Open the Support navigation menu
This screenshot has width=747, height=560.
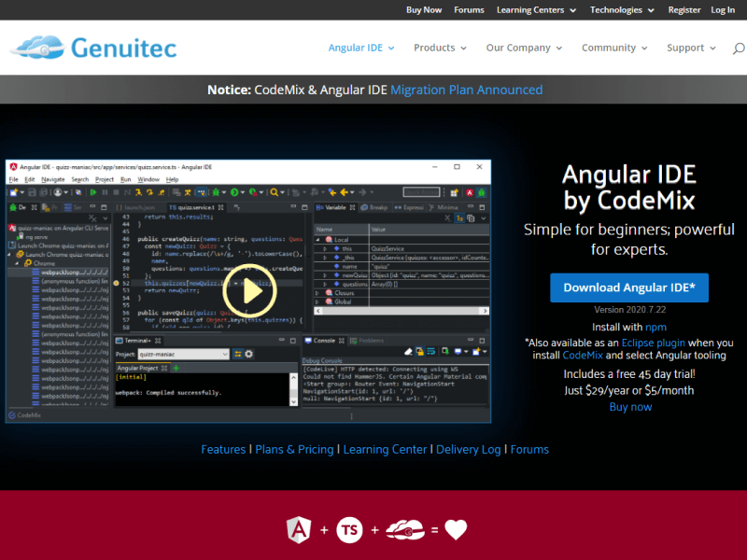[x=691, y=48]
